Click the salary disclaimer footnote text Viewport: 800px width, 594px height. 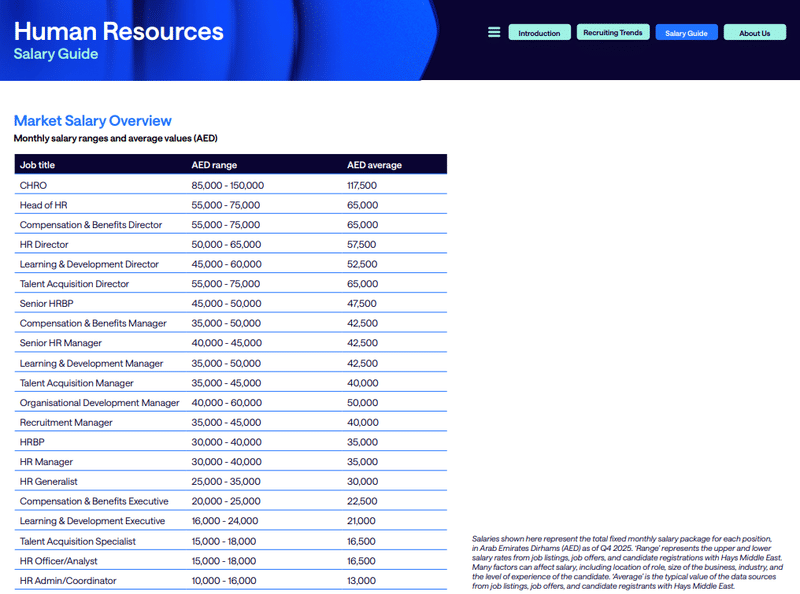tap(627, 562)
